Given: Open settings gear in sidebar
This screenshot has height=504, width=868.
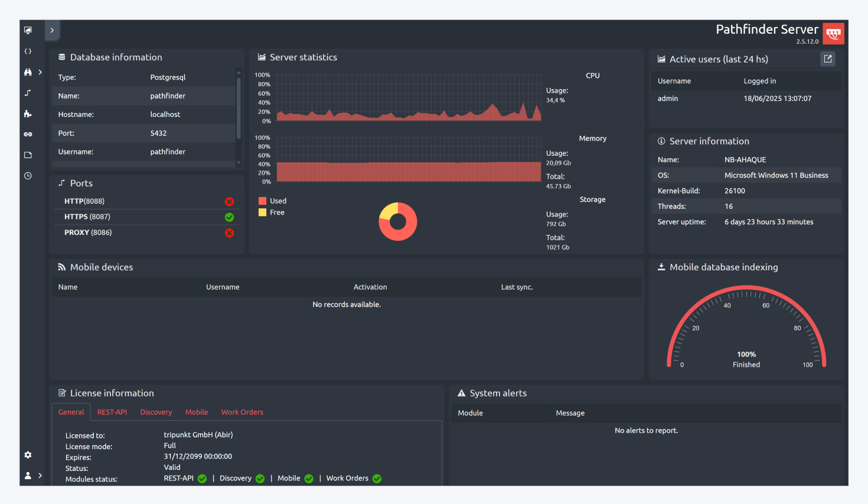Looking at the screenshot, I should [28, 455].
